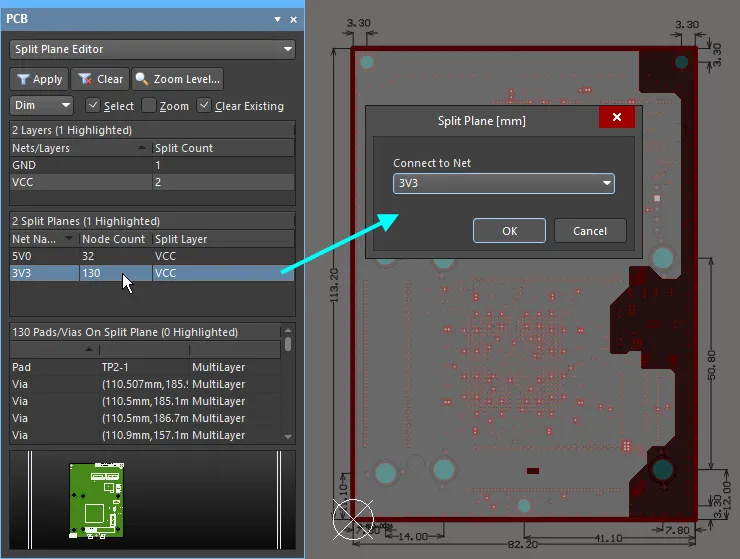Screen dimensions: 740x559
Task: Click the 14.00 dimension label
Action: pyautogui.click(x=413, y=537)
